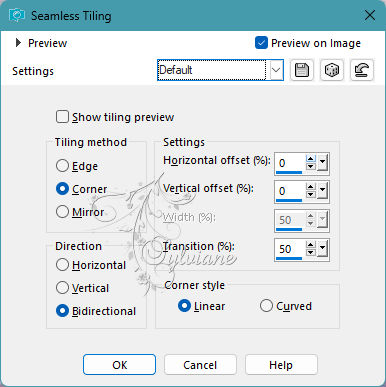Enable the Show tiling preview checkbox
Viewport: 386px width, 387px height.
click(x=62, y=117)
